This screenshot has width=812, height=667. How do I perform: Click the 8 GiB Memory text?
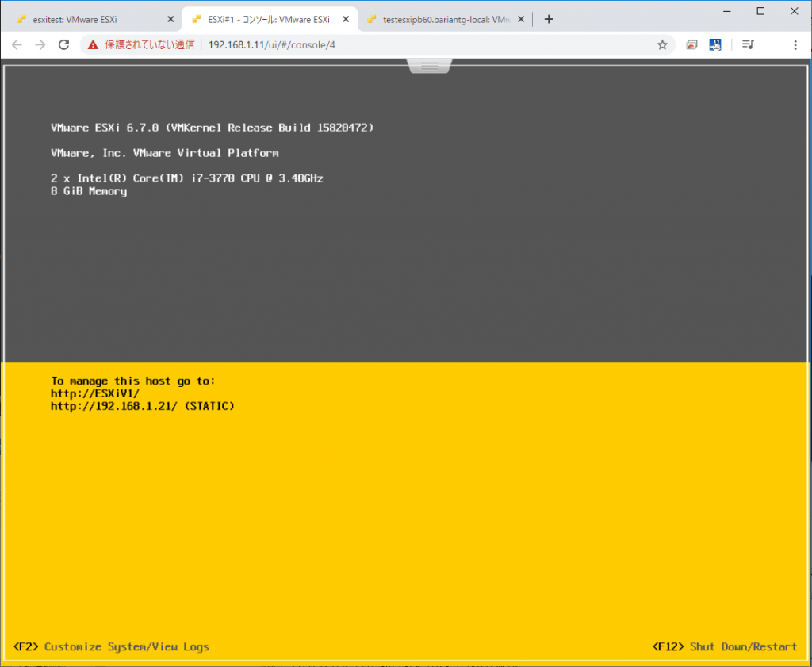pyautogui.click(x=89, y=192)
